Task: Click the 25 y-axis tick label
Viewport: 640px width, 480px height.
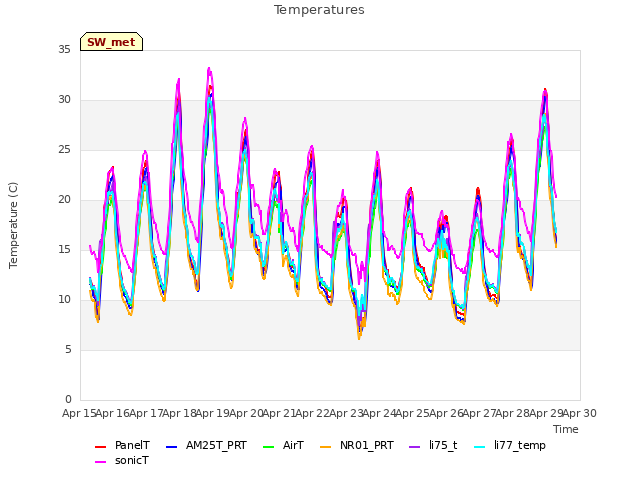Action: 64,150
